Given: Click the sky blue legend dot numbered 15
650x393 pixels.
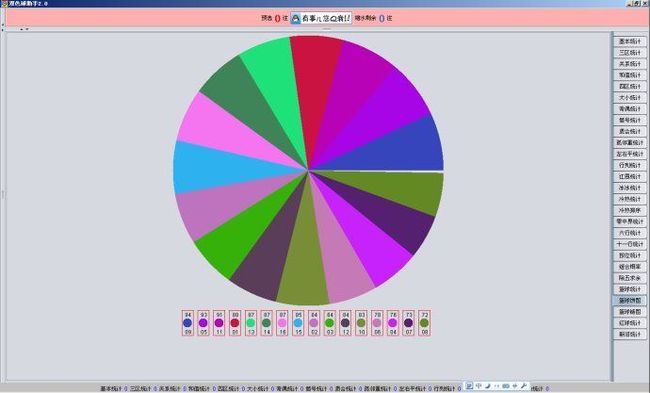Looking at the screenshot, I should pyautogui.click(x=298, y=323).
